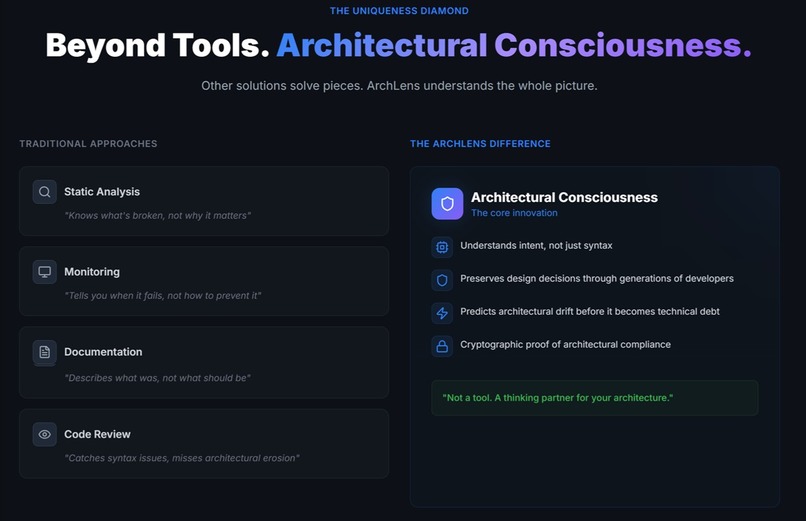Click the gradient "Consciousness." headline word

[x=623, y=45]
